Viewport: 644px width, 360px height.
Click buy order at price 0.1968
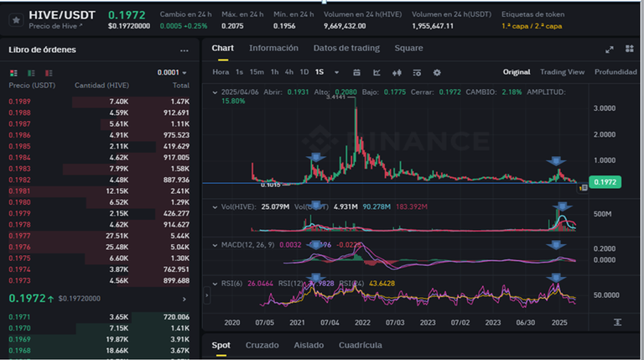click(99, 351)
